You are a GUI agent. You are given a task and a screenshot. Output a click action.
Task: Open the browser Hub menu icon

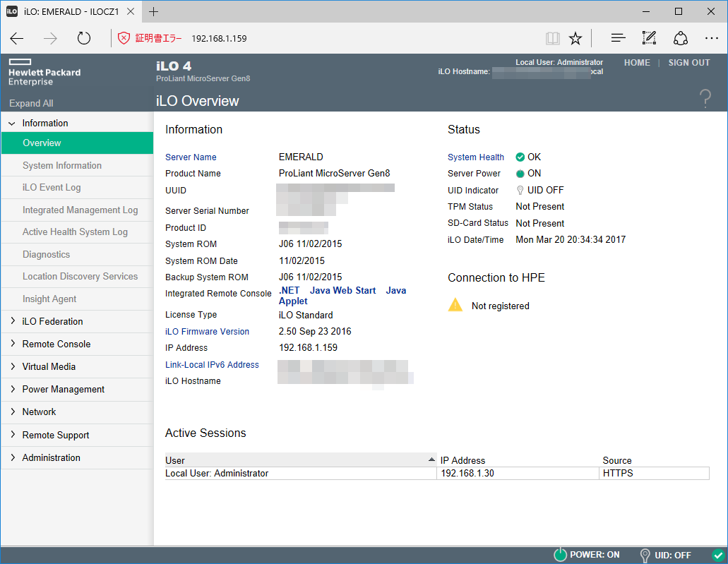click(618, 38)
